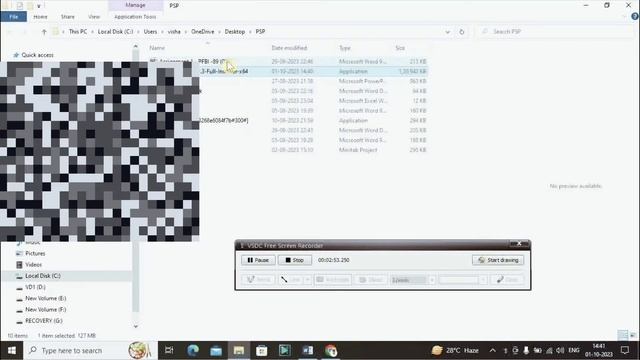Show hidden system tray icons

493,350
